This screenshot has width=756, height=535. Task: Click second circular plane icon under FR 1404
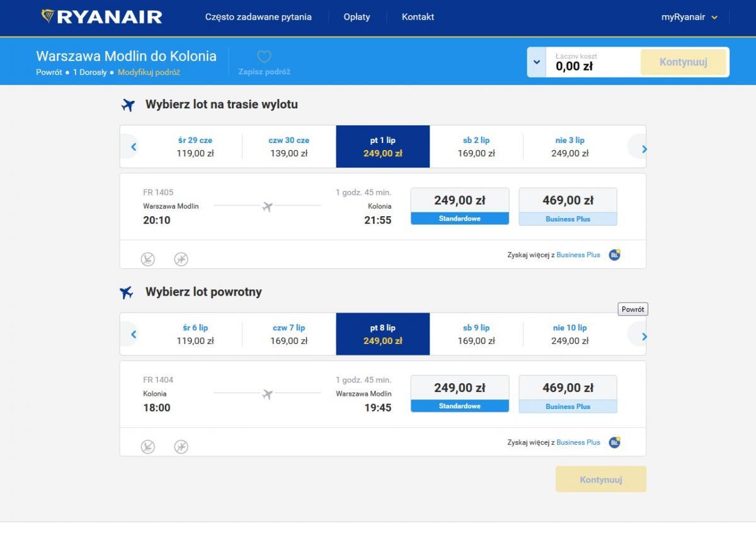click(x=181, y=447)
